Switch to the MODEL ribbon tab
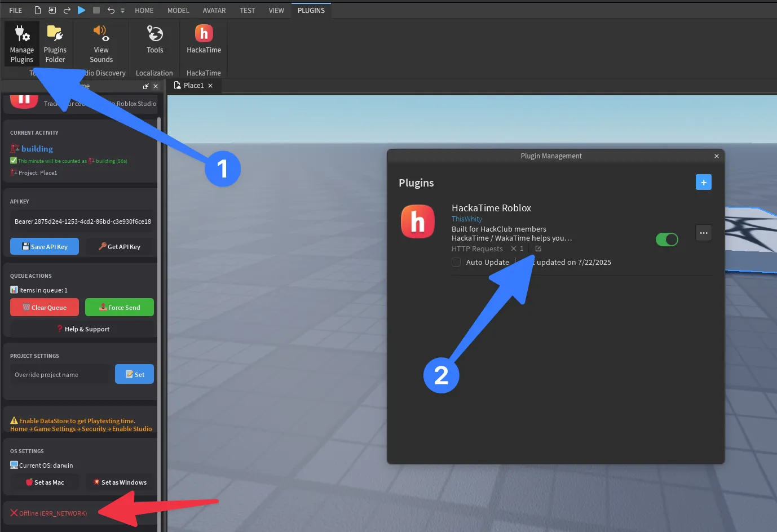The width and height of the screenshot is (777, 532). (x=178, y=10)
